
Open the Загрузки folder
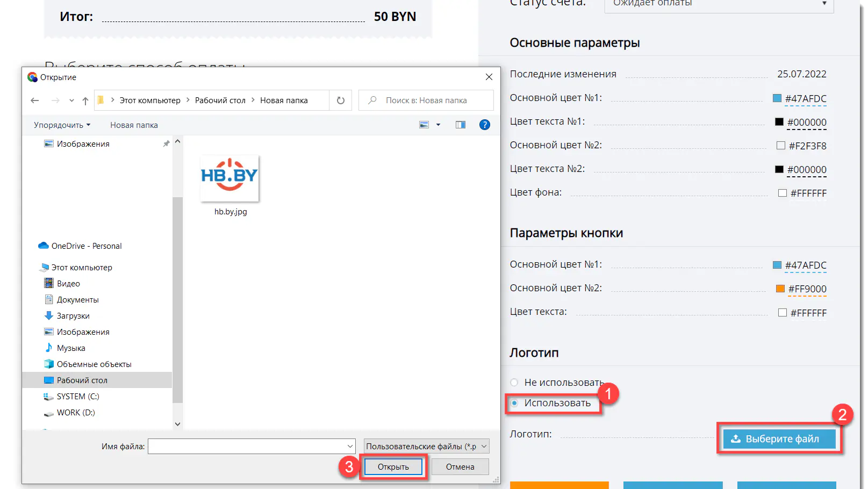(x=73, y=316)
